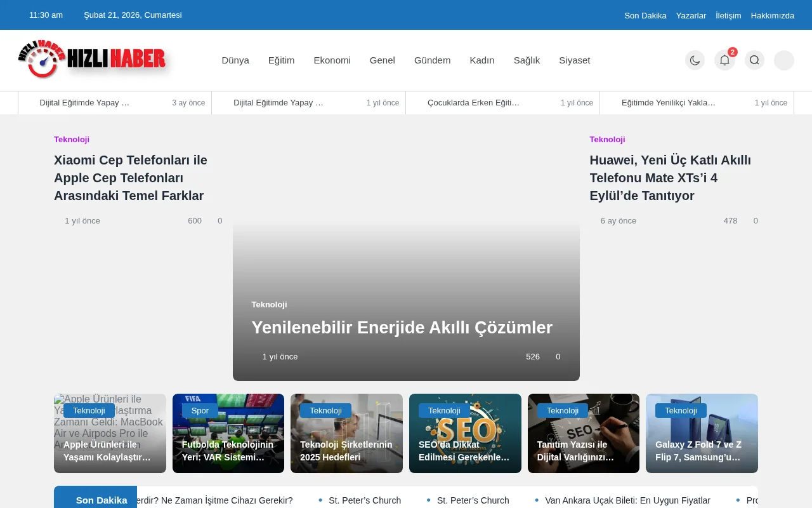Select the Teknoloji badge on the SEO card
Image resolution: width=812 pixels, height=508 pixels.
tap(444, 410)
